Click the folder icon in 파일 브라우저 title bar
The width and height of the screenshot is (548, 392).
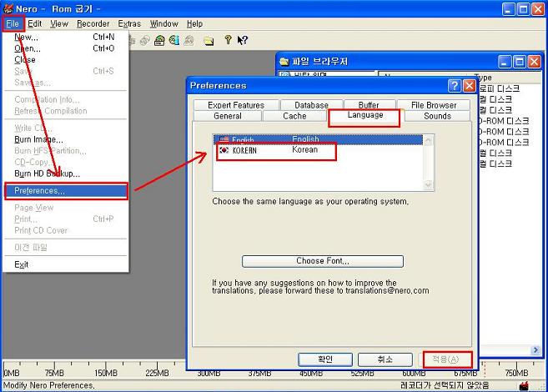coord(284,62)
